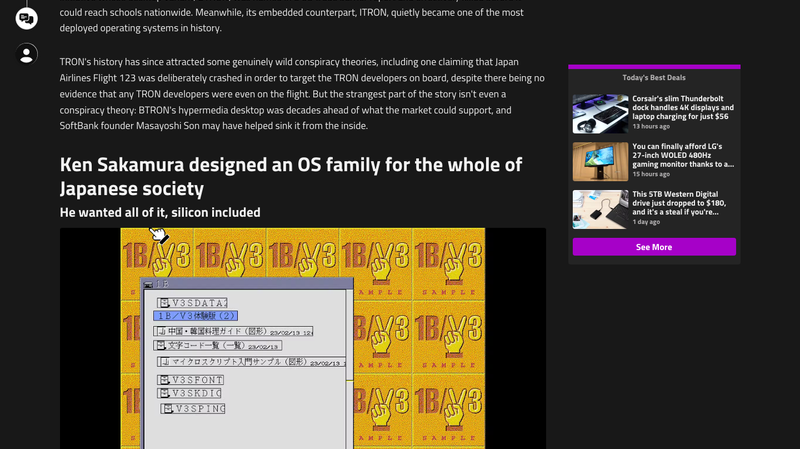This screenshot has height=449, width=800.
Task: Click V3SFONT file icon in screenshot window
Action: click(163, 380)
